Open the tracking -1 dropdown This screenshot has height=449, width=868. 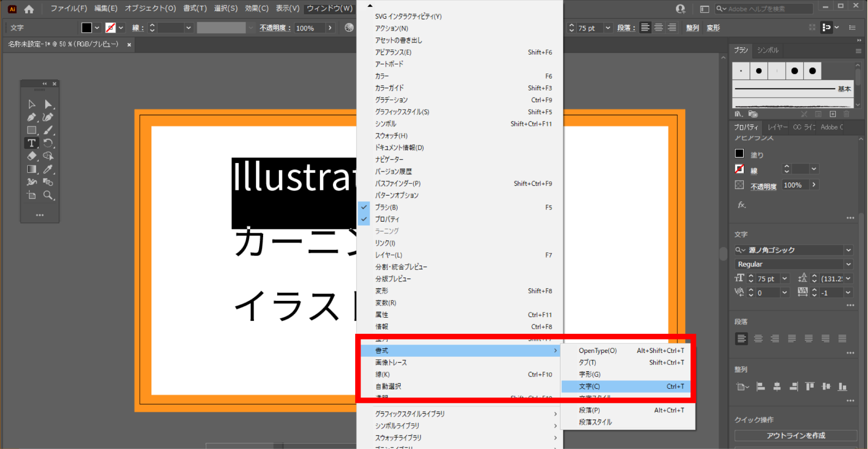click(848, 293)
